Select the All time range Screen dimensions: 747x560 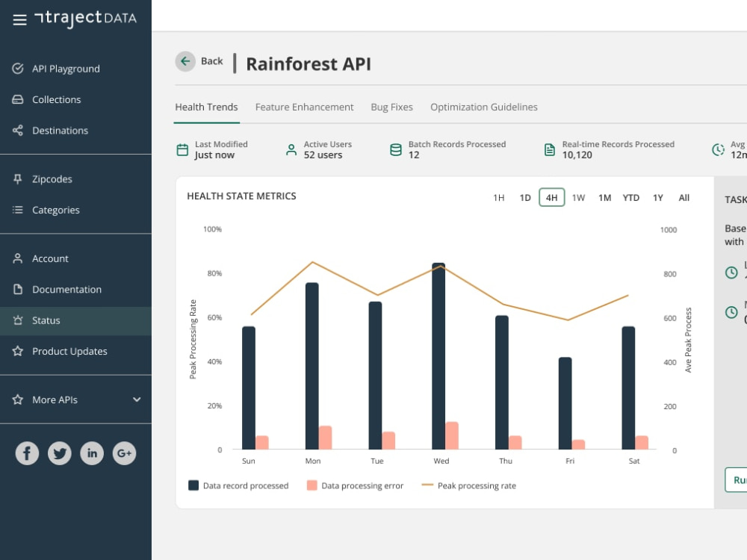[x=684, y=198]
